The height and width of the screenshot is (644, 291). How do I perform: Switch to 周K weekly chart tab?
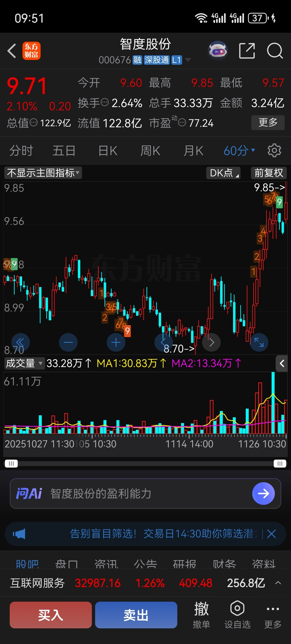[x=150, y=150]
